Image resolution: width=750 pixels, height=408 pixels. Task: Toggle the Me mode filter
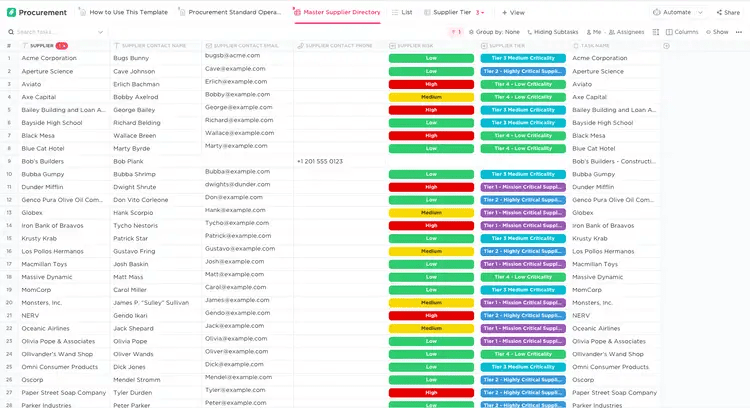click(594, 32)
